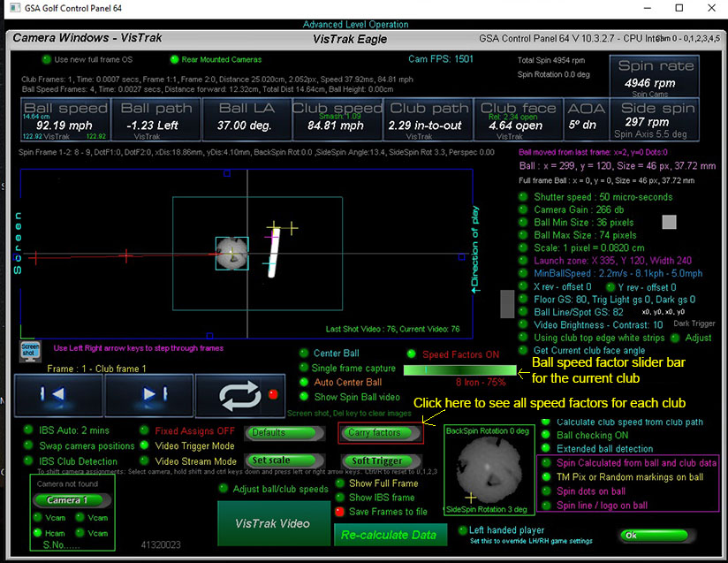Toggle Speed Factors ON indicator
Screen dimensions: 728x563
(x=412, y=354)
